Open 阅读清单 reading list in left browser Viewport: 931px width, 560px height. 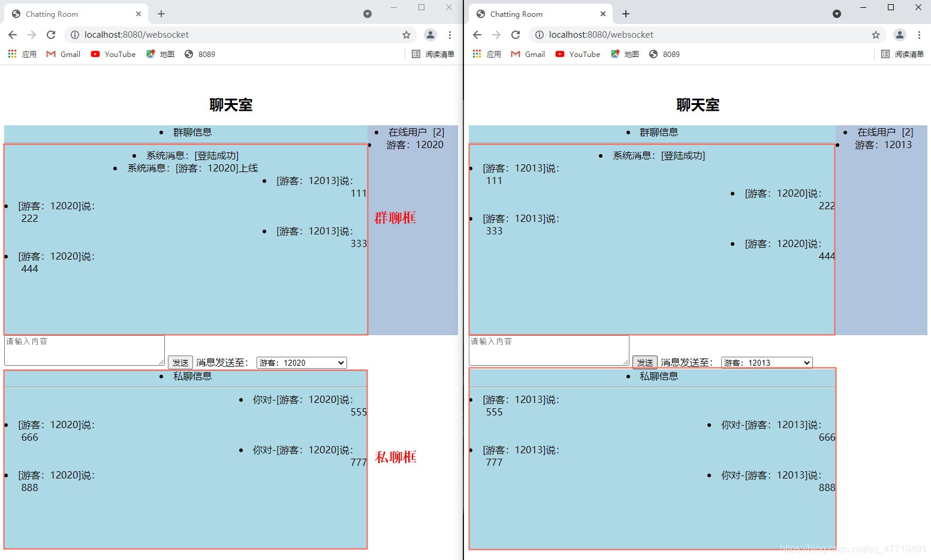[x=433, y=54]
